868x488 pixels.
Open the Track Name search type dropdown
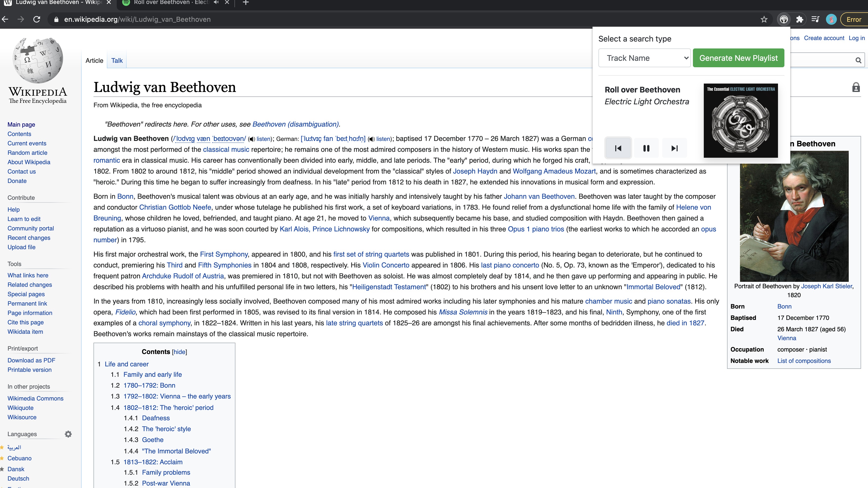644,58
